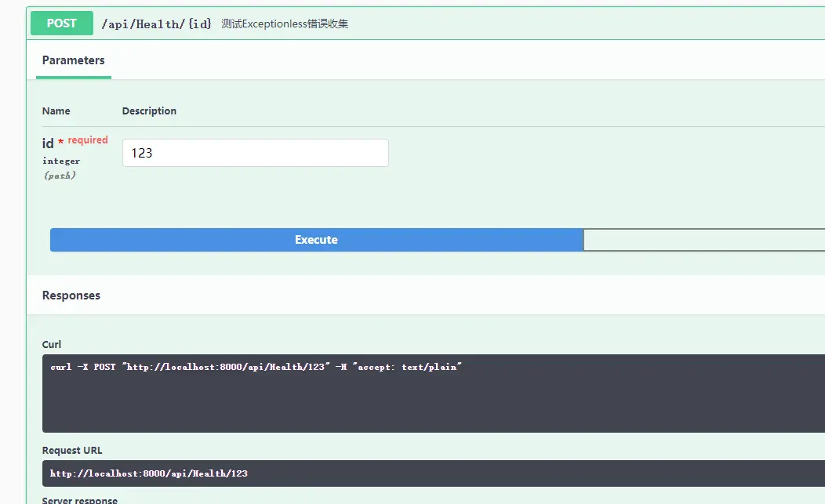
Task: Click the Description column header
Action: (149, 111)
